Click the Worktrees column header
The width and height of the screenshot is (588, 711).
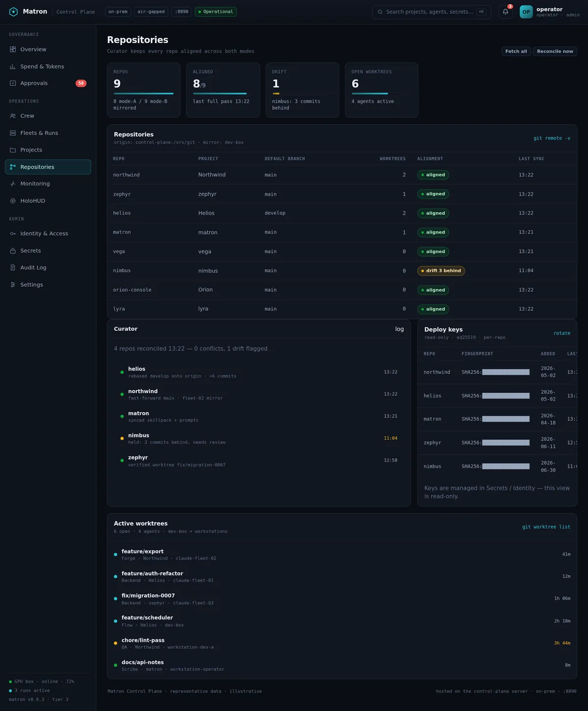[392, 159]
